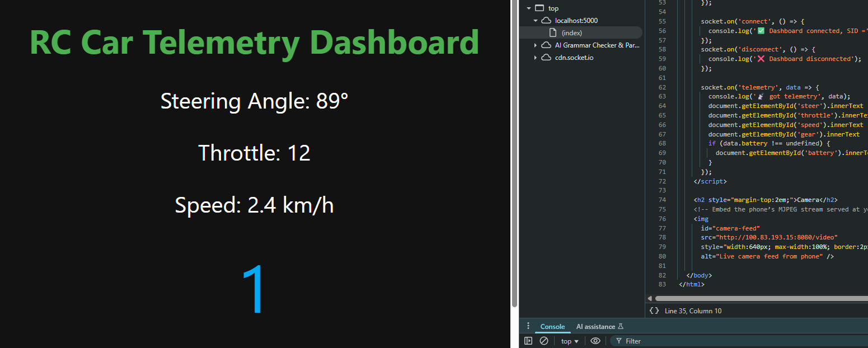868x348 pixels.
Task: Click the closing </script> tag line
Action: 710,181
